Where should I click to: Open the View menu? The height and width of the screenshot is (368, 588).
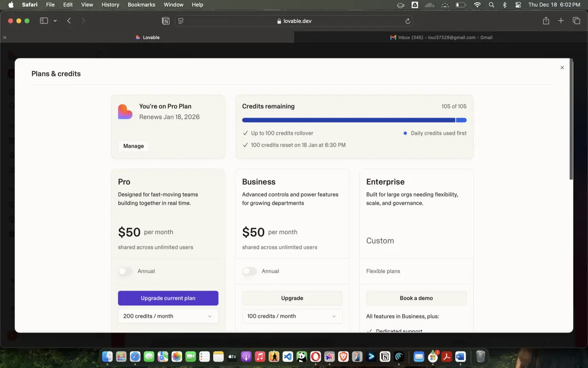87,5
